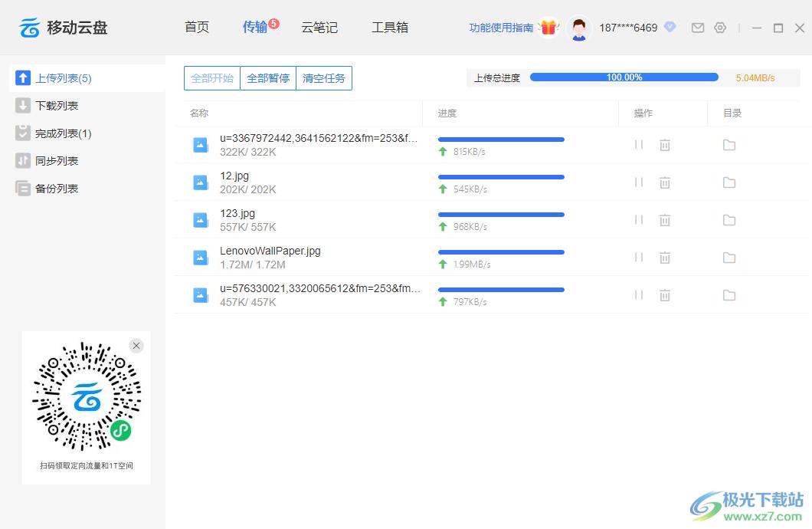
Task: Click the gift box icon
Action: (548, 28)
